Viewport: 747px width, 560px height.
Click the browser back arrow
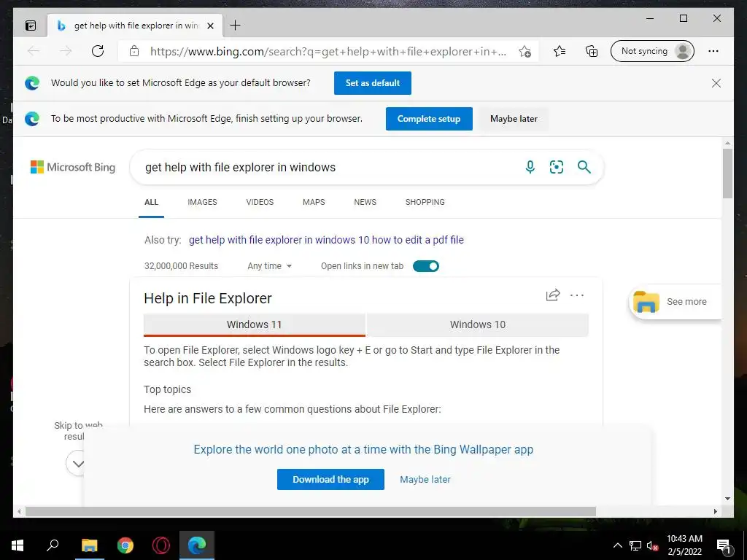pos(34,51)
